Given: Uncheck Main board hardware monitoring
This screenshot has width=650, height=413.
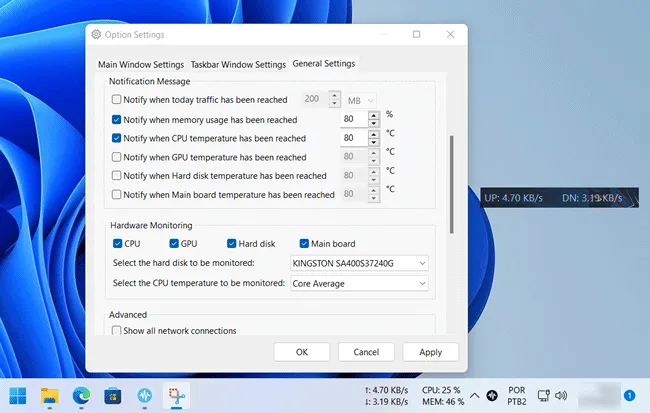Looking at the screenshot, I should point(304,243).
